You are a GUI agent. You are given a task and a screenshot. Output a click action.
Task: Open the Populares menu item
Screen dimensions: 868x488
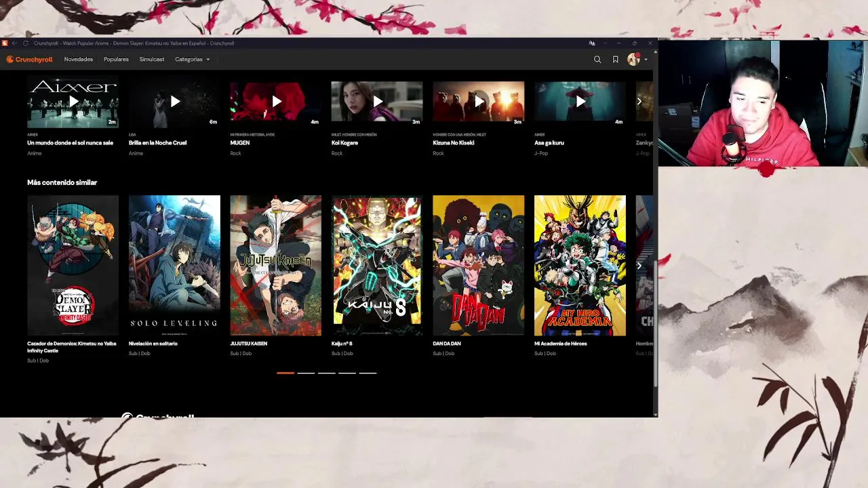[x=116, y=60]
